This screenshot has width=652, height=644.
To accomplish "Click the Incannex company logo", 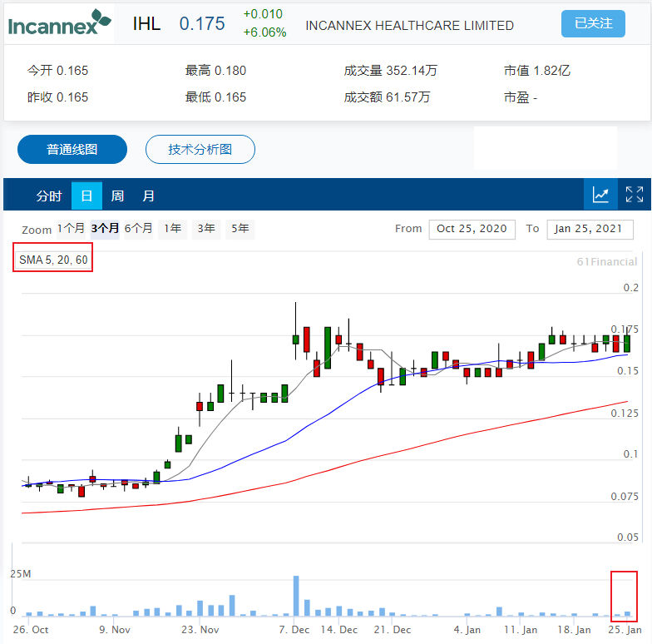I will coord(60,23).
